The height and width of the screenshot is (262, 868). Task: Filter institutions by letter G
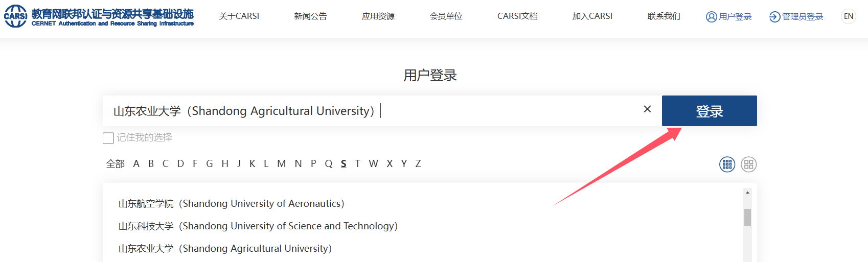[210, 164]
